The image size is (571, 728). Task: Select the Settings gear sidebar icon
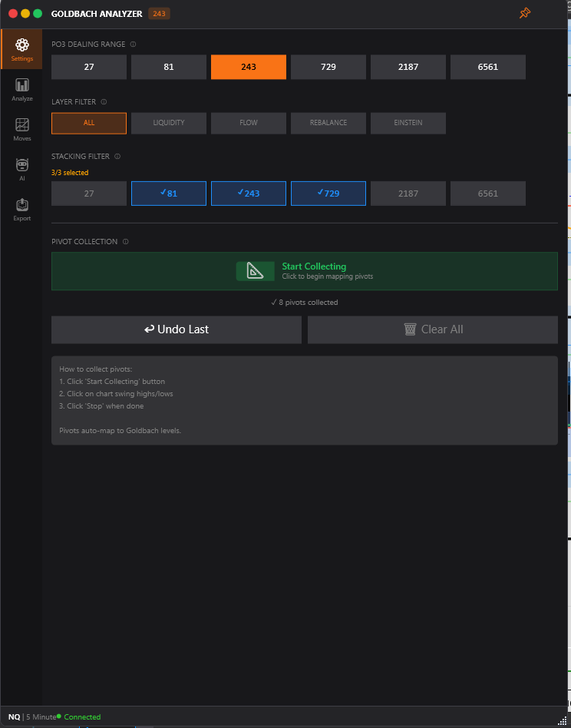click(x=22, y=49)
